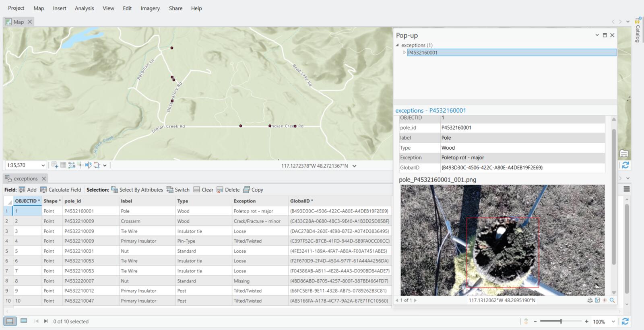Image resolution: width=644 pixels, height=330 pixels.
Task: Zoom in table with plus button
Action: [587, 322]
